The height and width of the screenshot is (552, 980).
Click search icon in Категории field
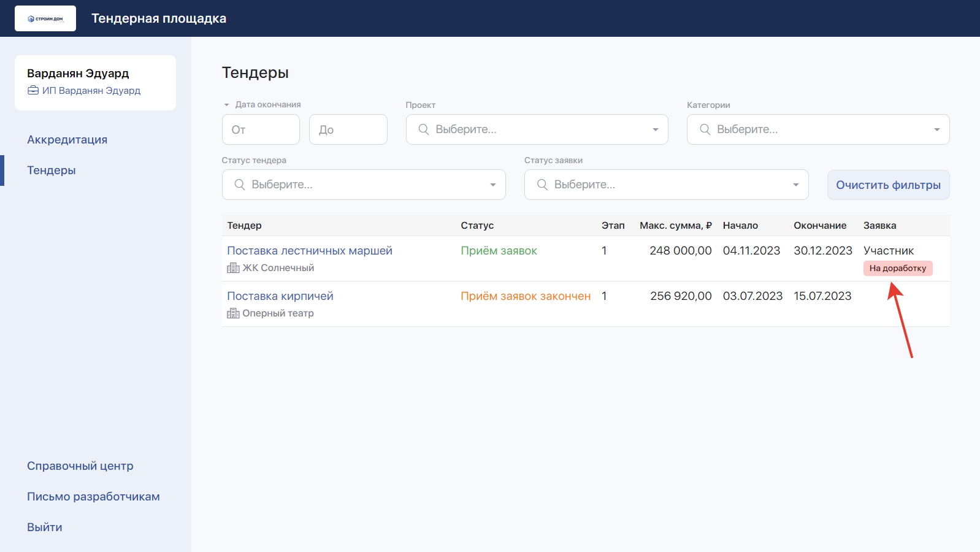(705, 129)
